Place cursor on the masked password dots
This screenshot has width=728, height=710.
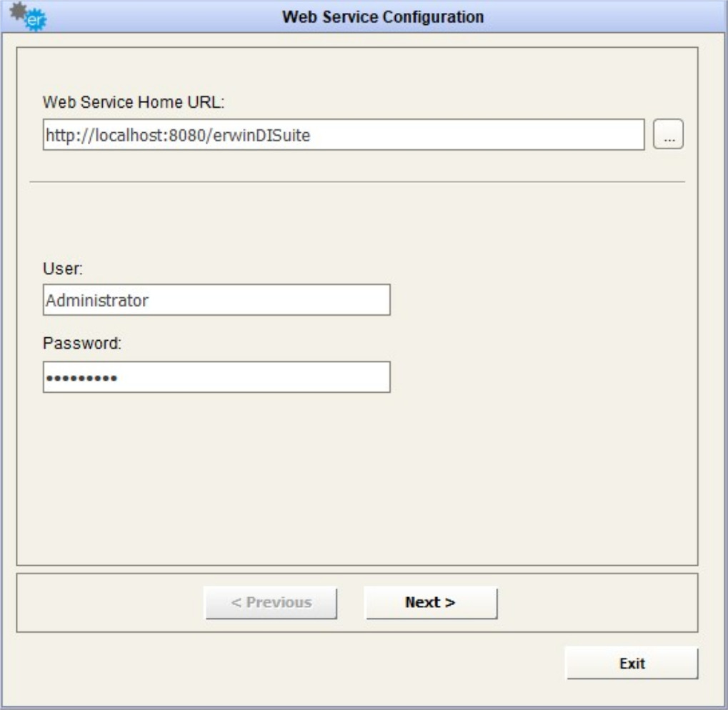coord(81,378)
